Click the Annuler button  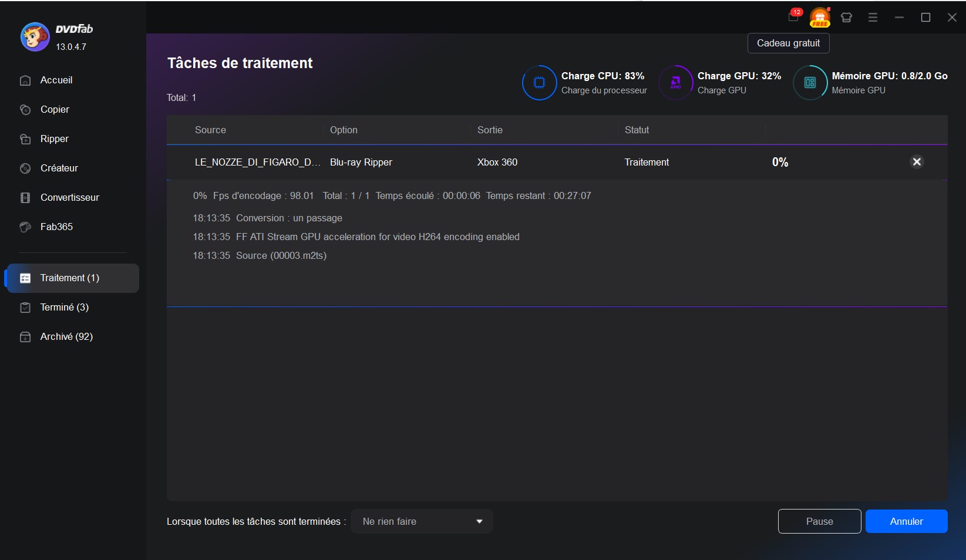click(907, 522)
